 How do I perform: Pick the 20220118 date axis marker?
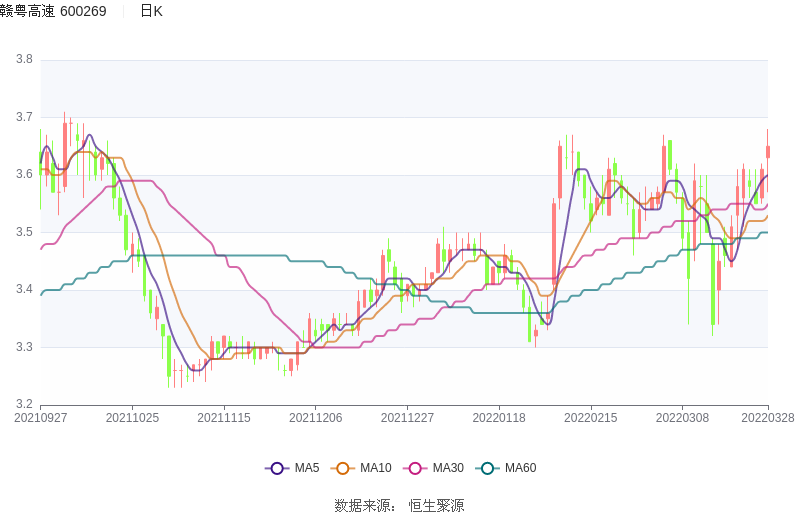click(499, 418)
